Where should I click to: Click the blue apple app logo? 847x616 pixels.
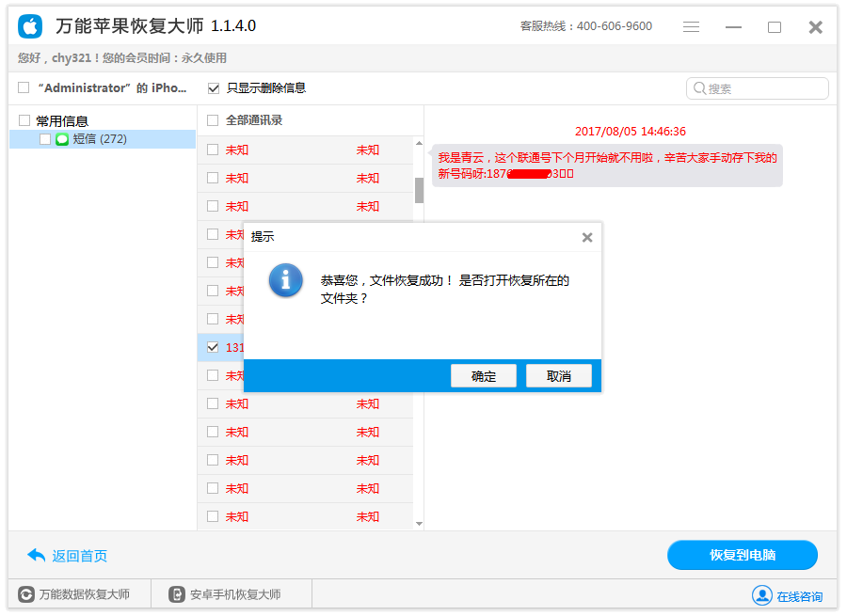click(30, 26)
